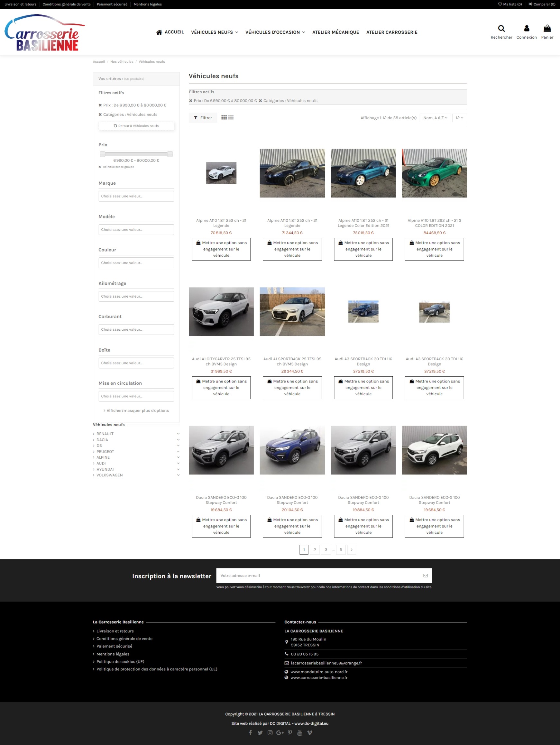Open the Mise en circulation filter selector

coord(136,396)
